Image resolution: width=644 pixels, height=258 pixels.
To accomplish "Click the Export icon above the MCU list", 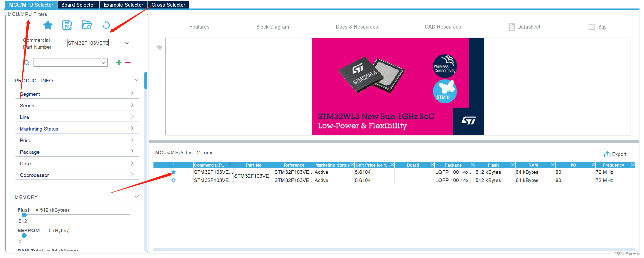I will click(x=607, y=154).
